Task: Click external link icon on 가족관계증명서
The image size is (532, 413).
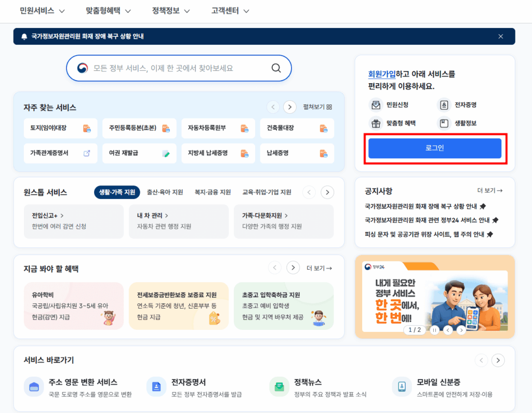Action: 87,153
